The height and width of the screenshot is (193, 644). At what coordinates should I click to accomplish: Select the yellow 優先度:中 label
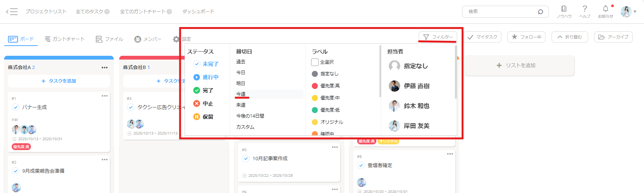point(326,98)
